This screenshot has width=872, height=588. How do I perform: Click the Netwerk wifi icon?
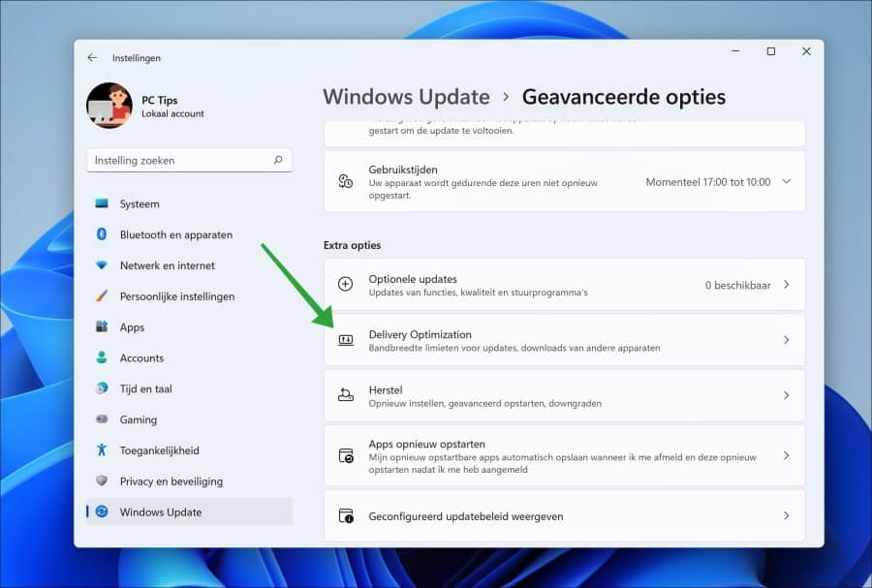[102, 265]
